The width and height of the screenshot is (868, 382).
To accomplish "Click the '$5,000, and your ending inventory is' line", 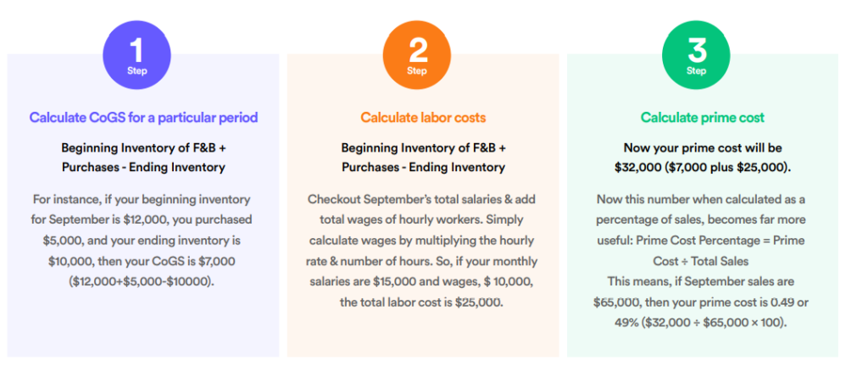I will click(143, 240).
